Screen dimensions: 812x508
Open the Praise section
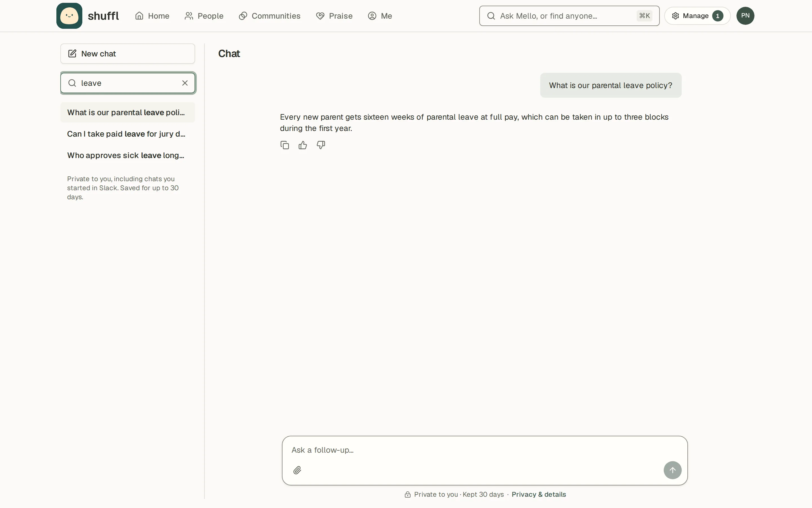coord(334,16)
